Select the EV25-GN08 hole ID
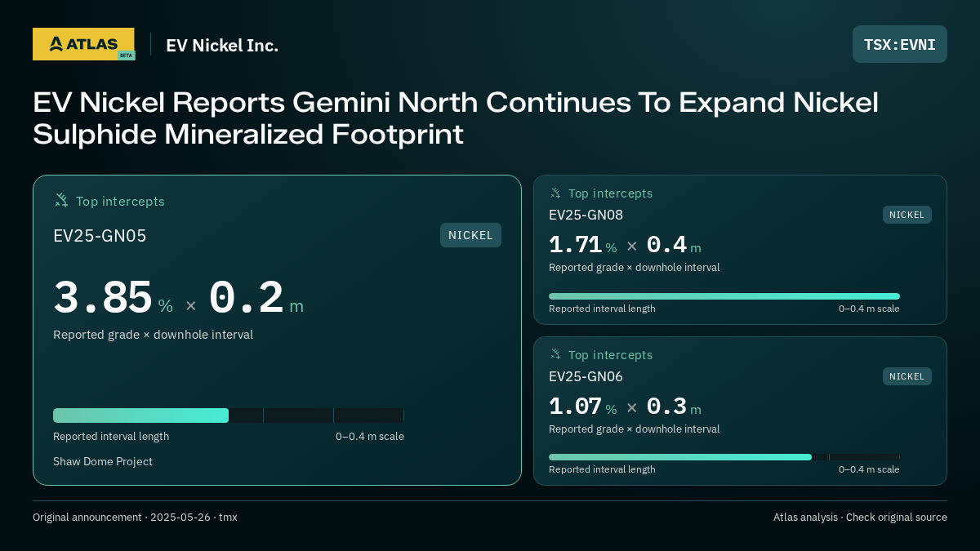The width and height of the screenshot is (980, 551). coord(586,215)
